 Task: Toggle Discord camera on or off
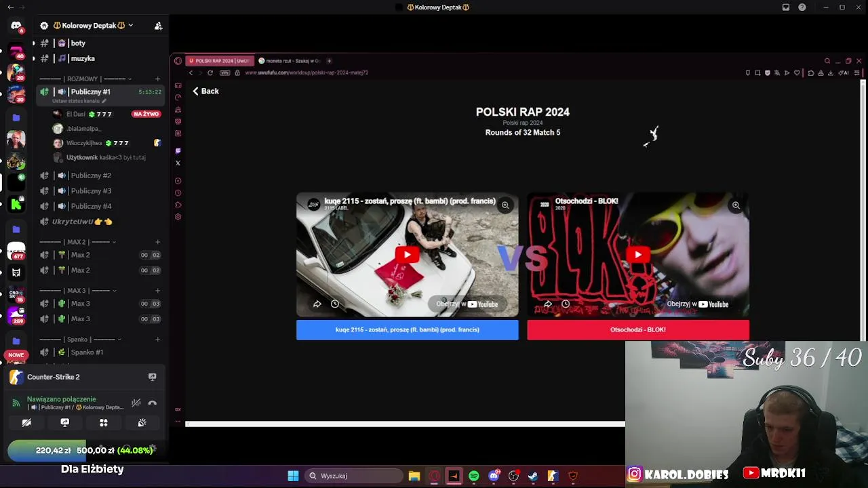26,423
